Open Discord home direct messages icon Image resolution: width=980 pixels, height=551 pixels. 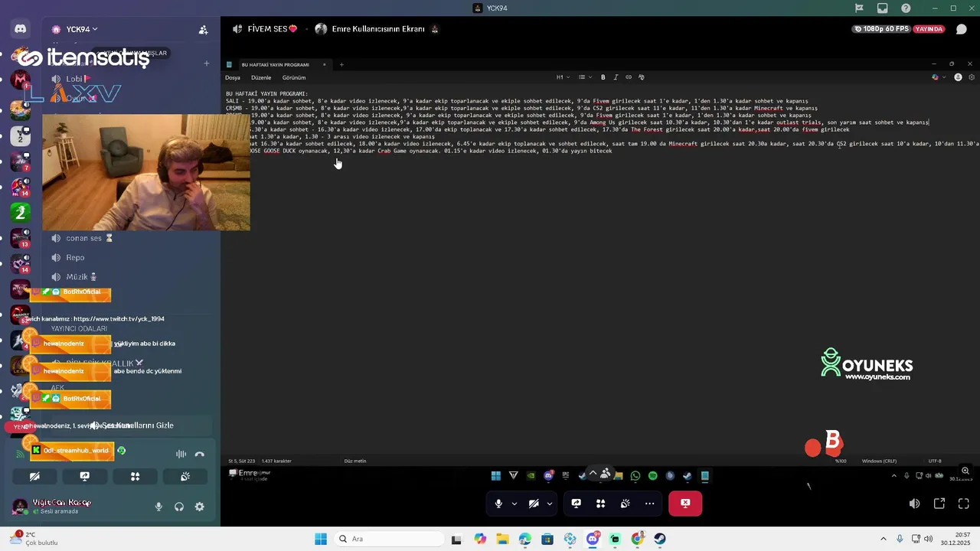pyautogui.click(x=20, y=29)
